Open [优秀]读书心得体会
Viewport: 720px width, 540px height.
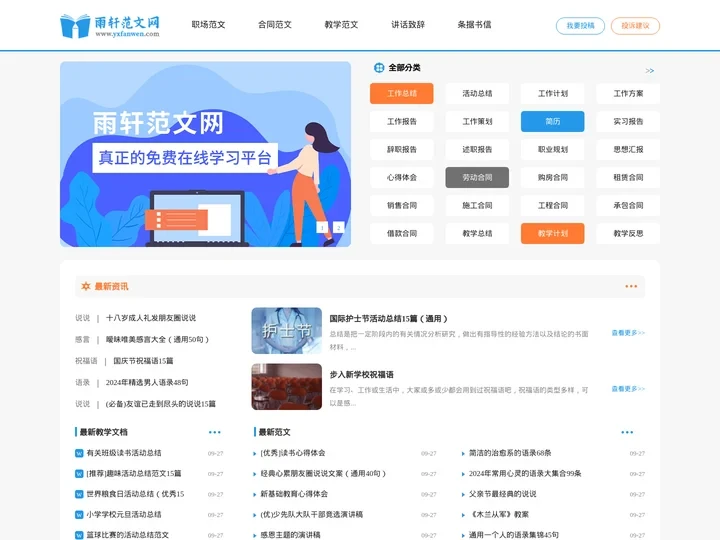(x=293, y=453)
